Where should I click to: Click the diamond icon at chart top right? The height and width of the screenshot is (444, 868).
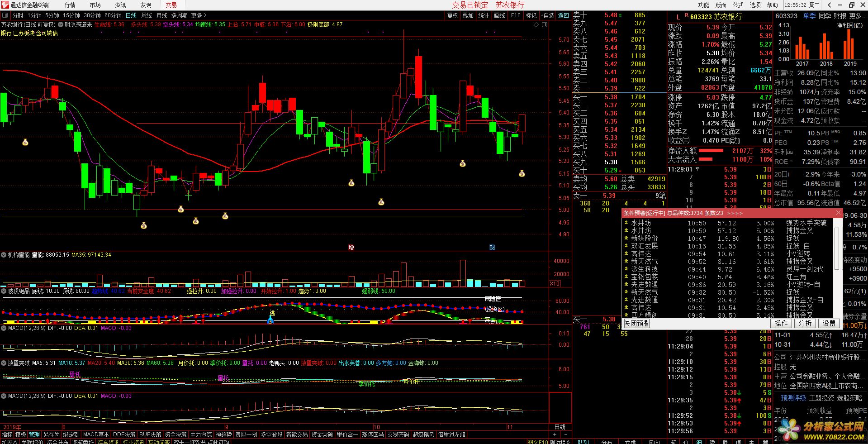[x=536, y=24]
